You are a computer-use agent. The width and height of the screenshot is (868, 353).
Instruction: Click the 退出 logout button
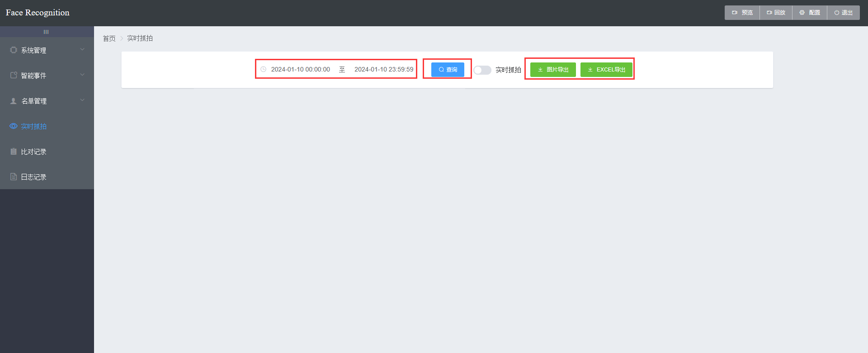coord(843,13)
